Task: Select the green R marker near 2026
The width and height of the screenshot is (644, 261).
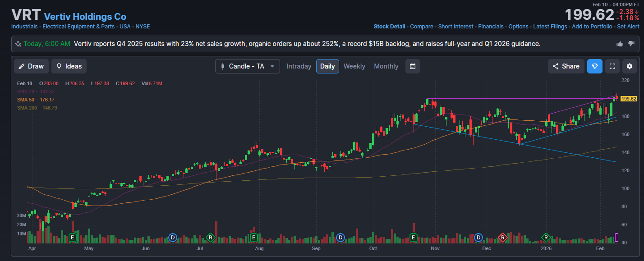Action: click(546, 237)
